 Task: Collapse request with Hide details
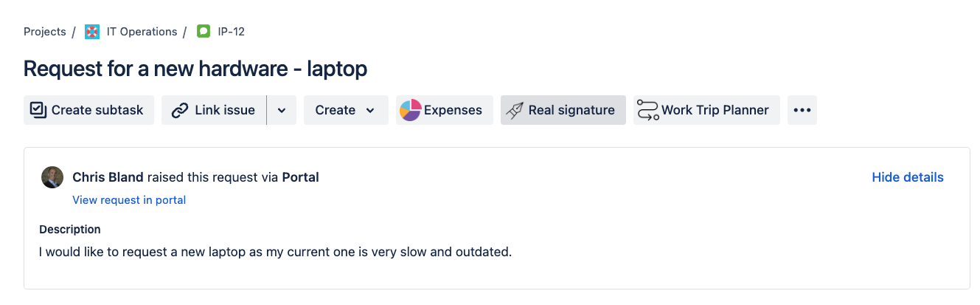907,177
